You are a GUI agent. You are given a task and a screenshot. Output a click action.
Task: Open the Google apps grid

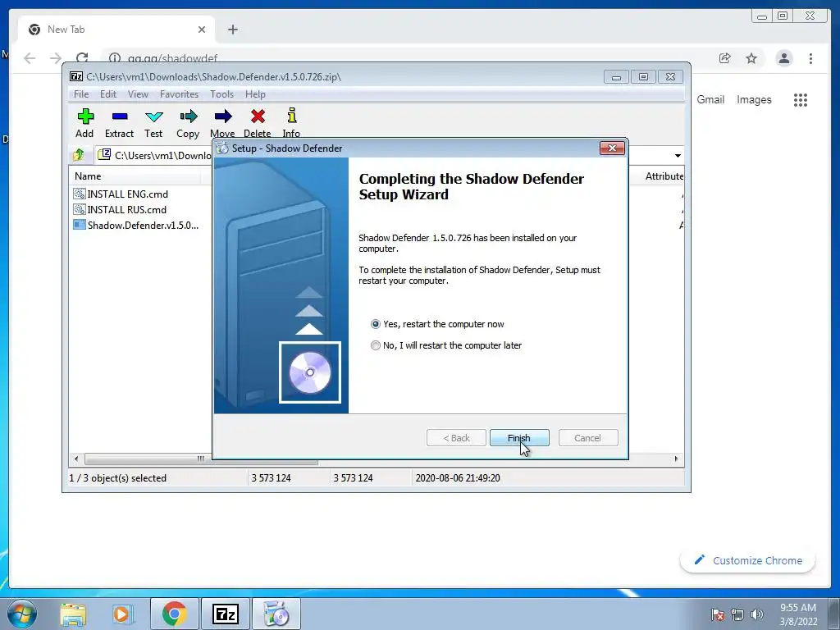click(801, 99)
